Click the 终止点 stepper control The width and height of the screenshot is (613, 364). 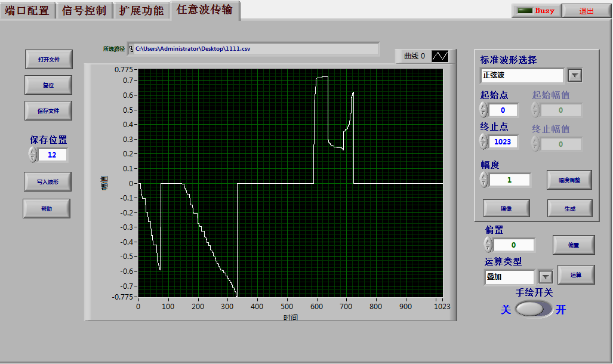(x=483, y=141)
